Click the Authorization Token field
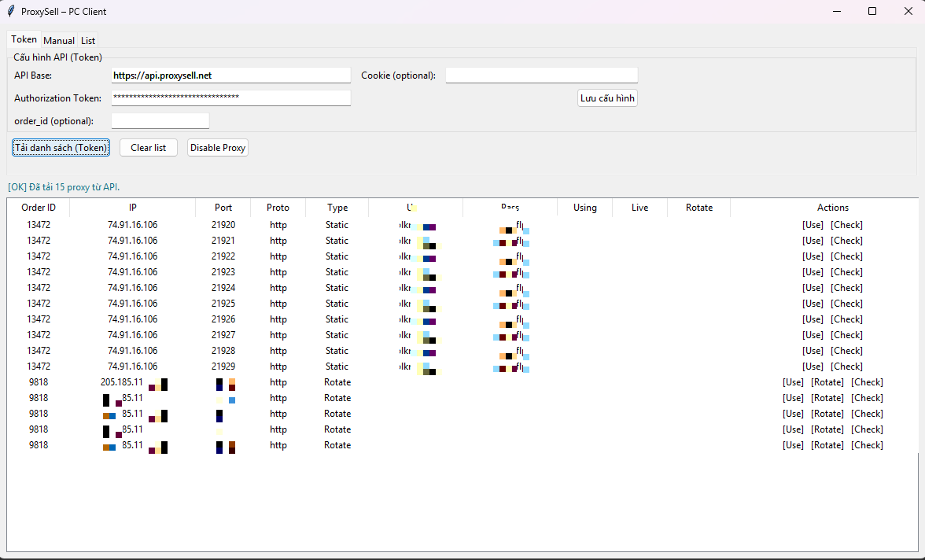 pos(230,98)
